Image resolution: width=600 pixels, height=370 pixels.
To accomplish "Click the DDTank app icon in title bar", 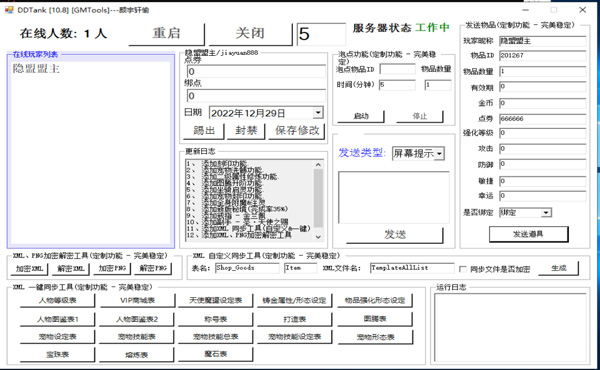I will pyautogui.click(x=9, y=10).
